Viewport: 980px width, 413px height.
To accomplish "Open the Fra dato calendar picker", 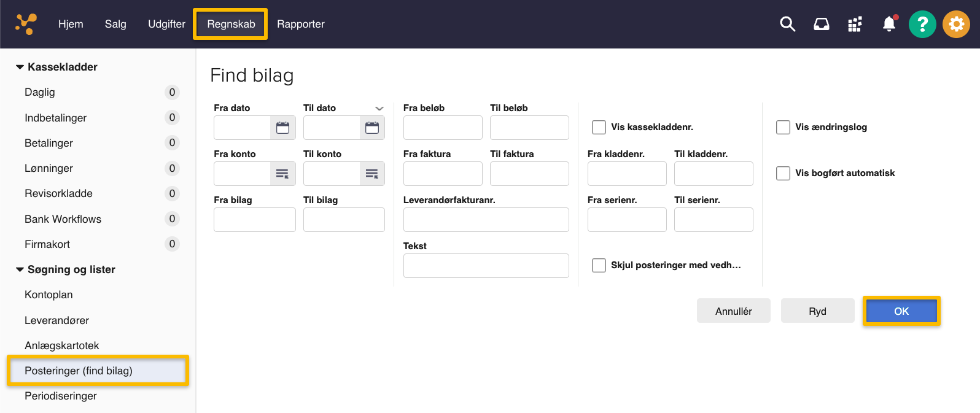I will click(x=282, y=128).
